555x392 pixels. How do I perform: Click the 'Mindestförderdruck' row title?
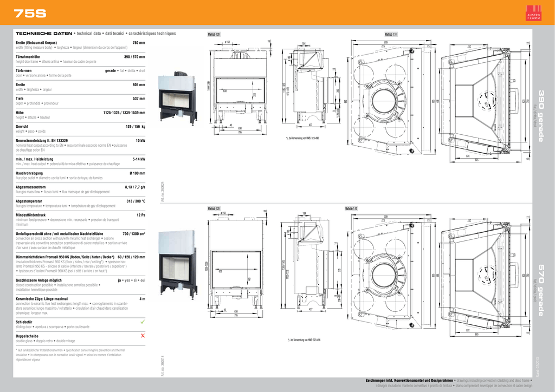(31, 215)
